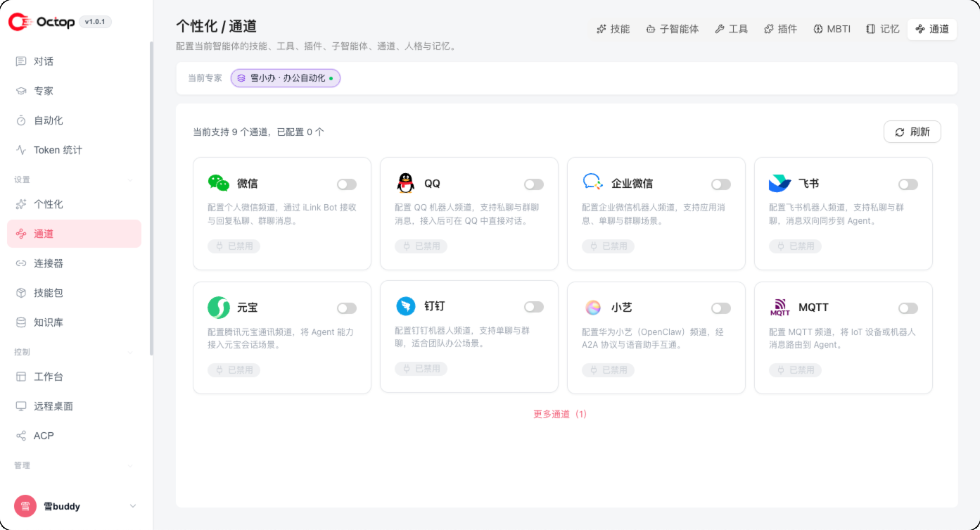Click the 钉钉 logo icon
This screenshot has height=530, width=980.
point(406,306)
